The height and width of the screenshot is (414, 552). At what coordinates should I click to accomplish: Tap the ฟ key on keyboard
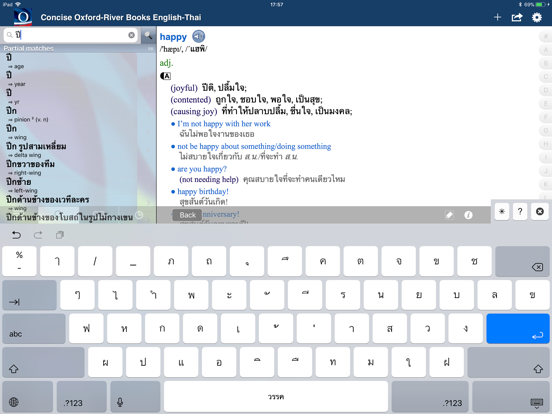[x=86, y=328]
